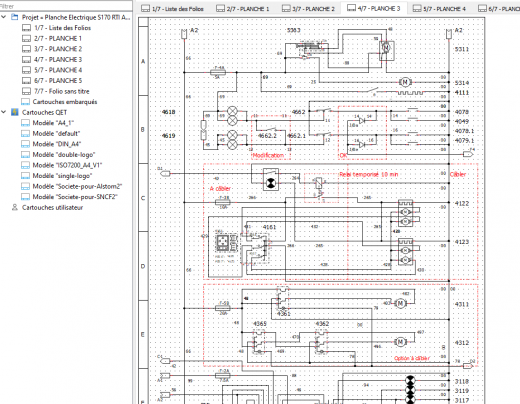Screen dimensions: 520x404
Task: Click the Cartouches QET collection icon
Action: [x=15, y=112]
